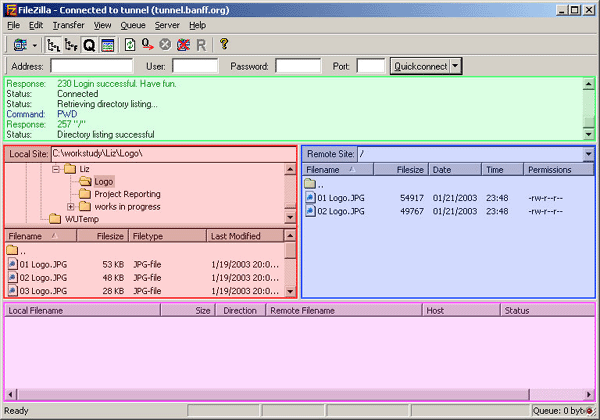Open the Help menu

click(x=197, y=25)
